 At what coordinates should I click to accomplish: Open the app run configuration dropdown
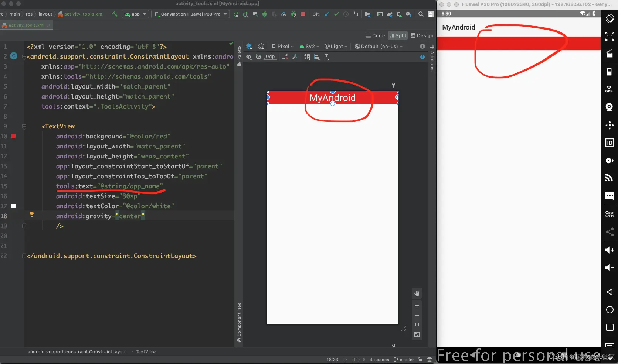click(x=136, y=14)
